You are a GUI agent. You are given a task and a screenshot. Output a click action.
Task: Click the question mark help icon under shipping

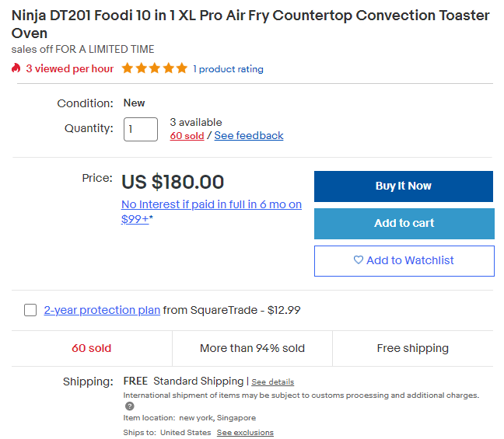130,406
